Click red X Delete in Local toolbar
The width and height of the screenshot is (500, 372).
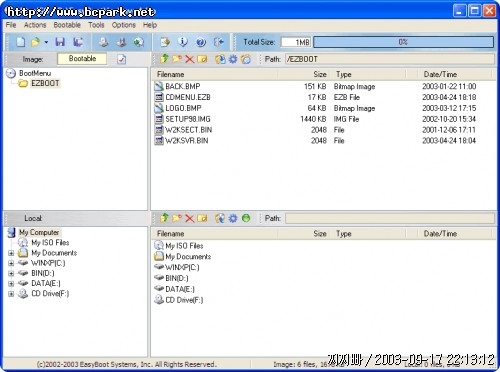pyautogui.click(x=189, y=219)
